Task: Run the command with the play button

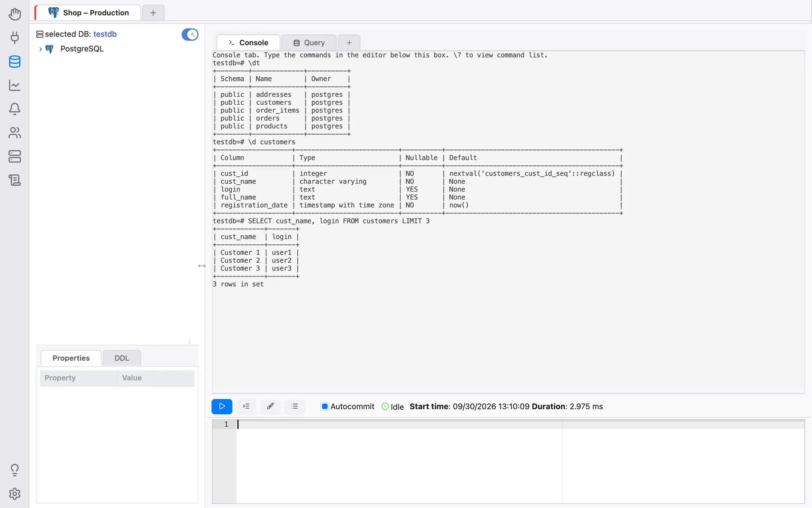Action: 222,406
